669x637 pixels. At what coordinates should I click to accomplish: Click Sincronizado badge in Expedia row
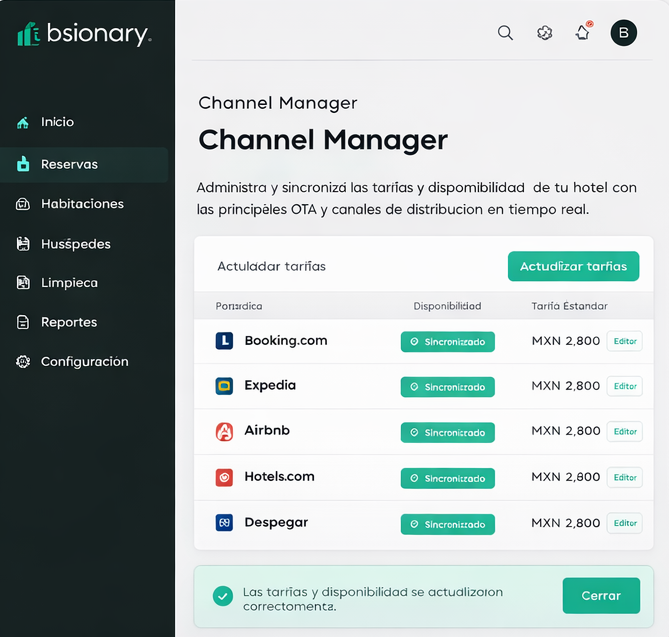448,387
